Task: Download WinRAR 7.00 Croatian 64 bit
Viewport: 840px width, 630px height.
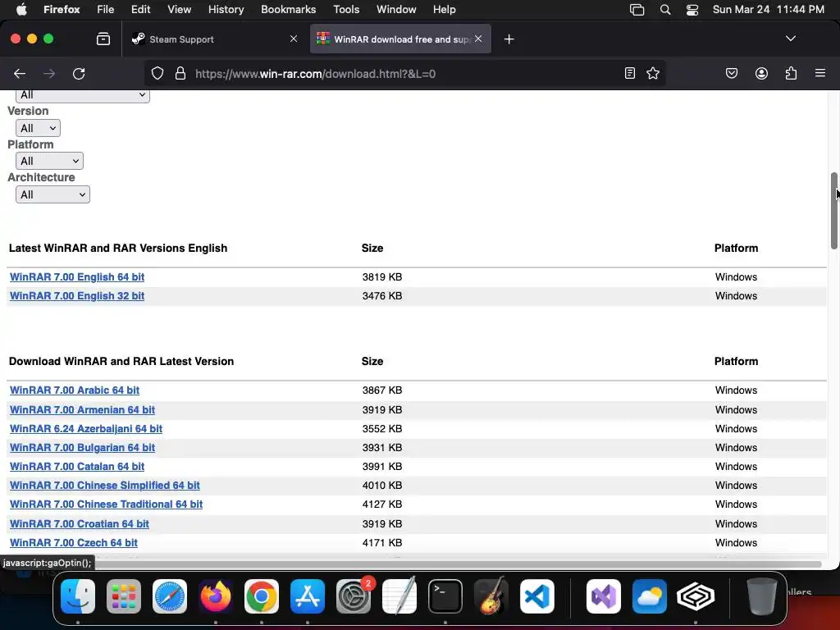Action: click(x=80, y=524)
